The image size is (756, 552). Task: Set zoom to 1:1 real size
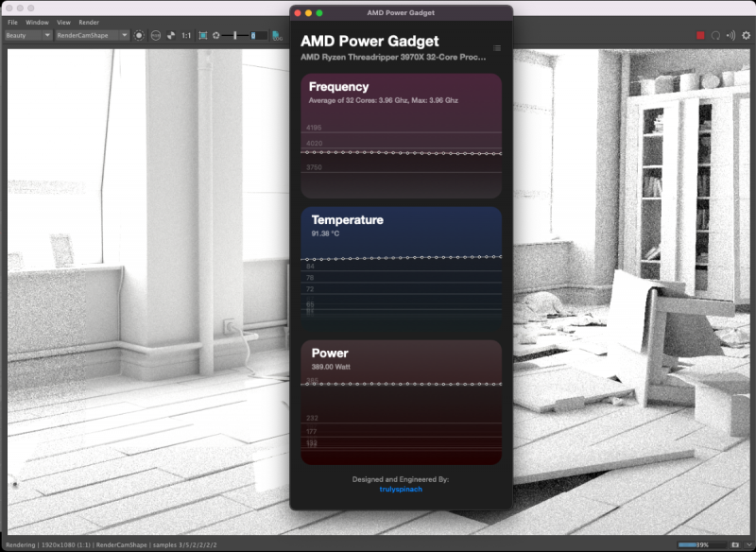pyautogui.click(x=186, y=36)
